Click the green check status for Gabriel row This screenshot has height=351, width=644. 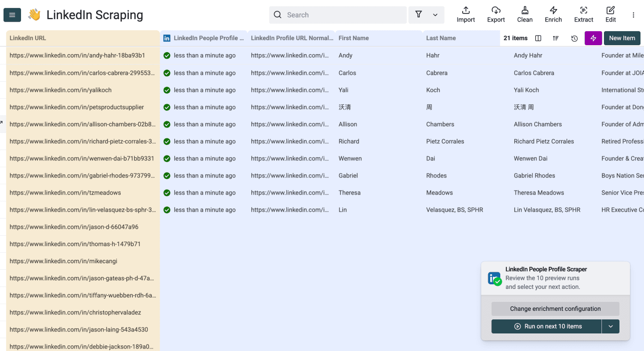pyautogui.click(x=167, y=175)
